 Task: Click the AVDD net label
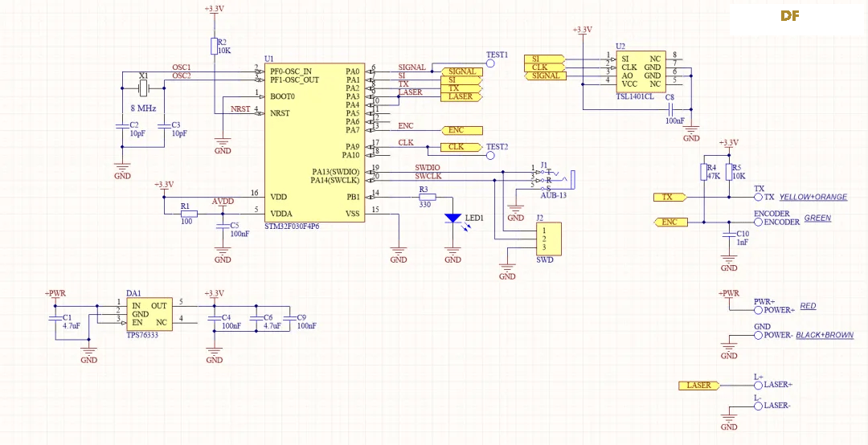223,202
